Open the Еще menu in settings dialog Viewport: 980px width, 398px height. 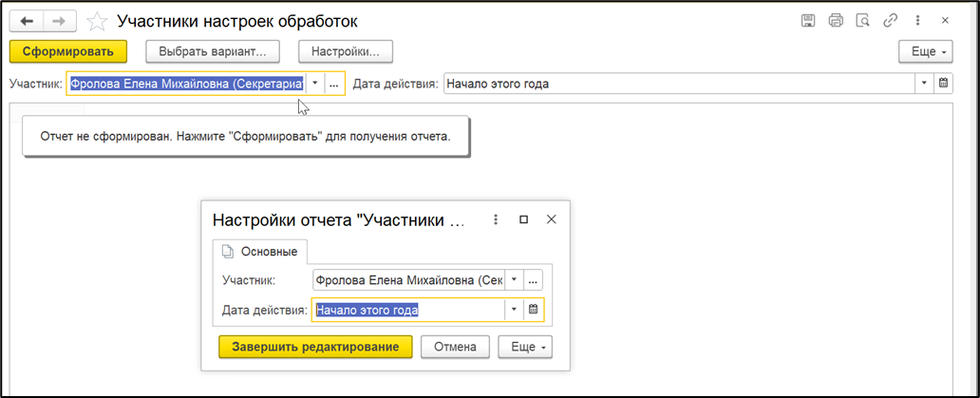point(525,347)
